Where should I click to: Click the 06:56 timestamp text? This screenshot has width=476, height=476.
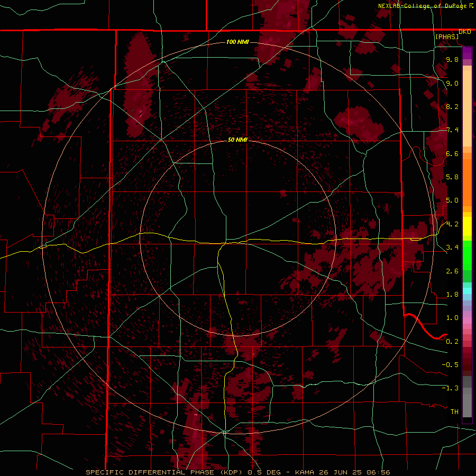(378, 472)
